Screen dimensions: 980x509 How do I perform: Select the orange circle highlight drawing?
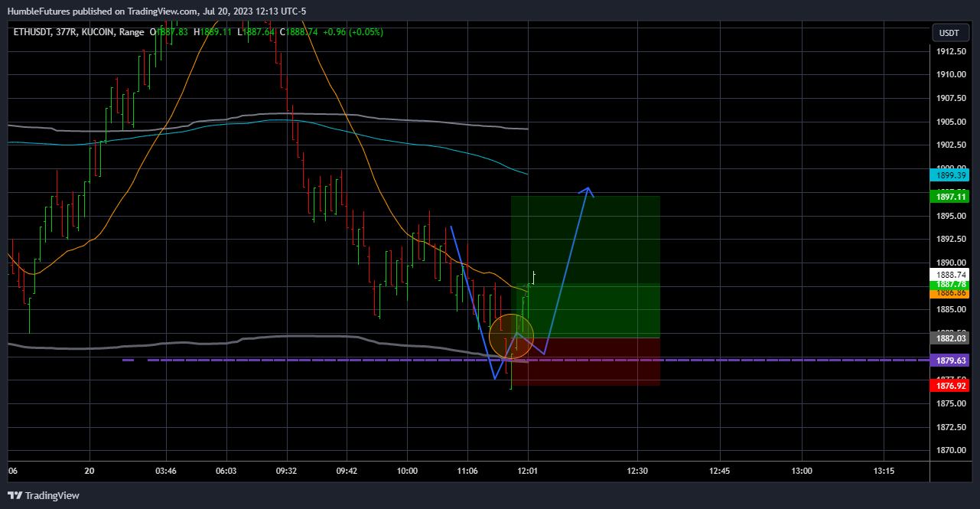coord(511,336)
